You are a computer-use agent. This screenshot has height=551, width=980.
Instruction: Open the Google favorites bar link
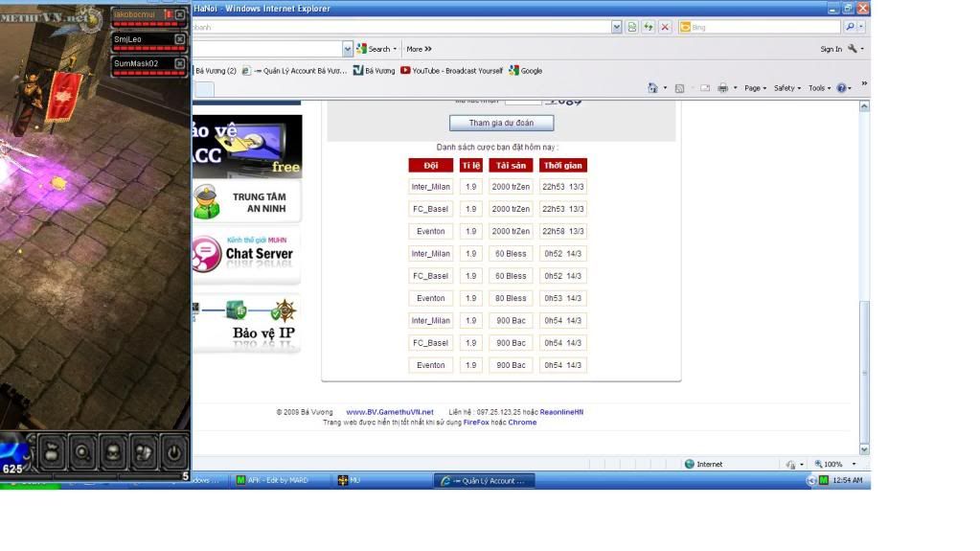526,71
